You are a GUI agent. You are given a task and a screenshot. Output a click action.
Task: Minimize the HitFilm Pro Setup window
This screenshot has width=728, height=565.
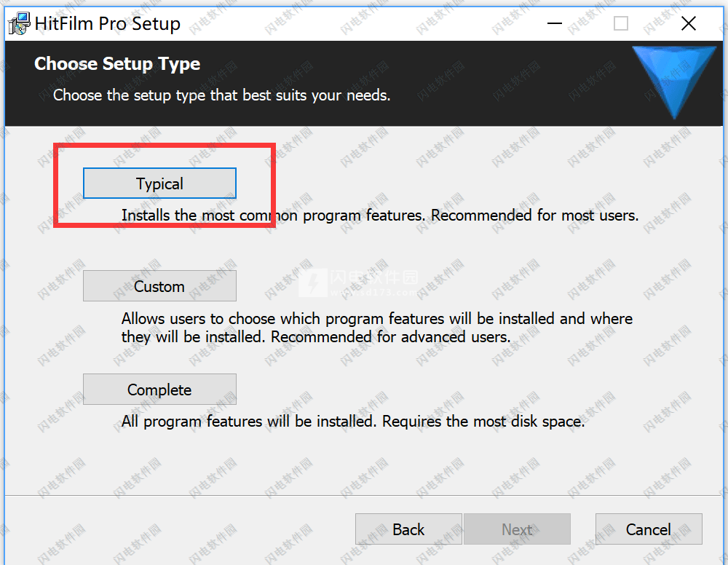[x=554, y=23]
